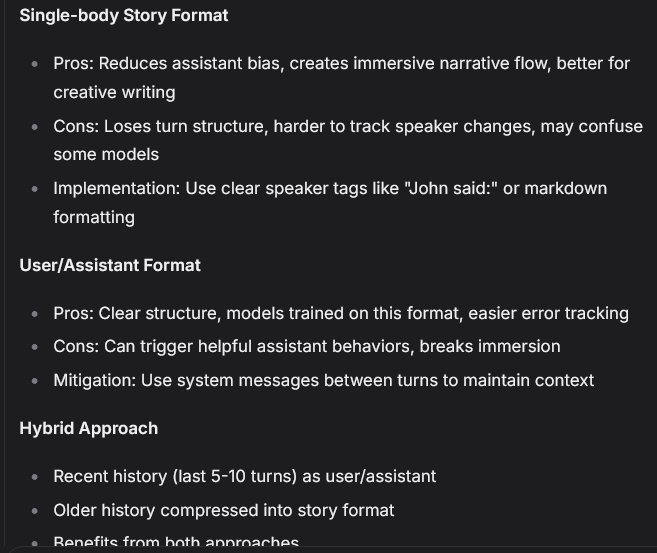Click the "Recent history (last 5-10 turns)" line
The height and width of the screenshot is (553, 657).
click(245, 476)
